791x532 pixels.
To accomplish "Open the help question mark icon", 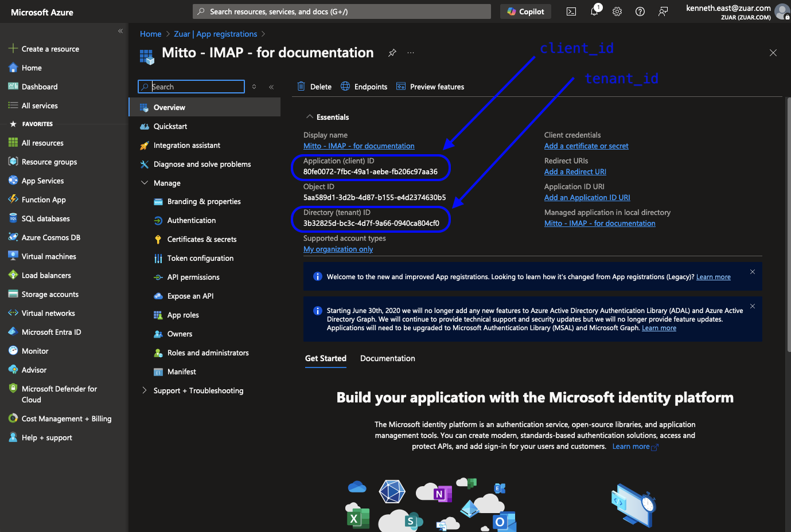I will tap(640, 11).
